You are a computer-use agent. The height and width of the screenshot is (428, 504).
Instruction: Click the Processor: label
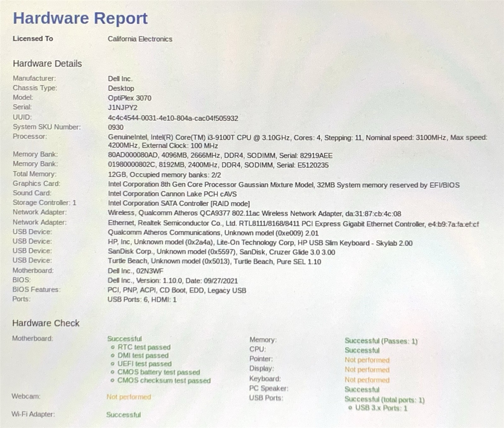(x=30, y=136)
